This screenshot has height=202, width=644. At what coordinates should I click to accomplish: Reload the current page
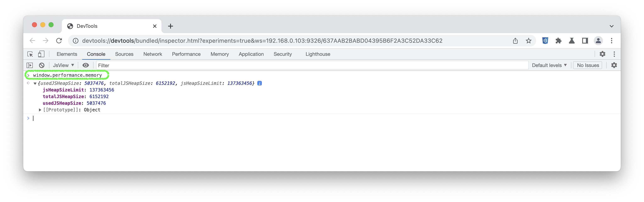(x=59, y=41)
